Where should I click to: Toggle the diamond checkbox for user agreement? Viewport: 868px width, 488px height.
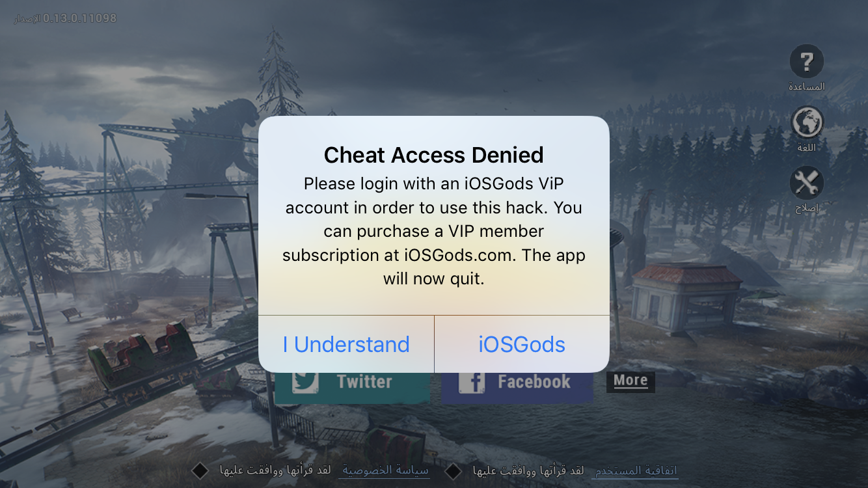[x=453, y=470]
